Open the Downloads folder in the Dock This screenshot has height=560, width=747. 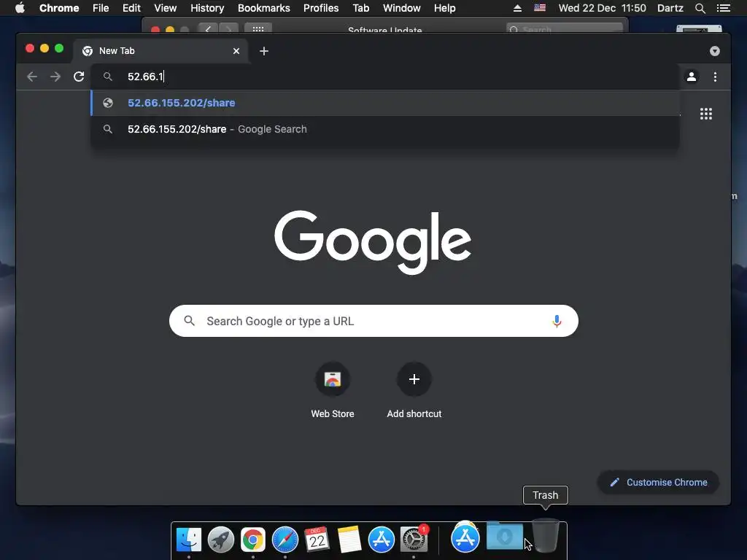tap(504, 537)
